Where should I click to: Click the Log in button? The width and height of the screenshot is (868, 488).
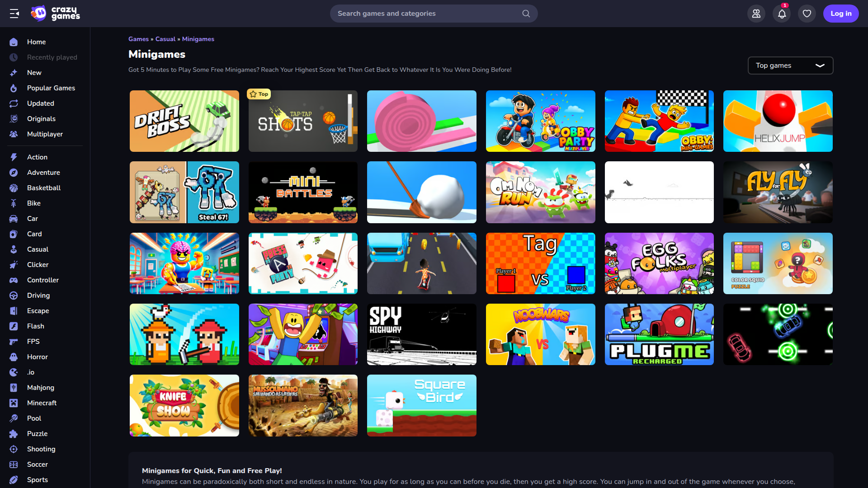841,14
